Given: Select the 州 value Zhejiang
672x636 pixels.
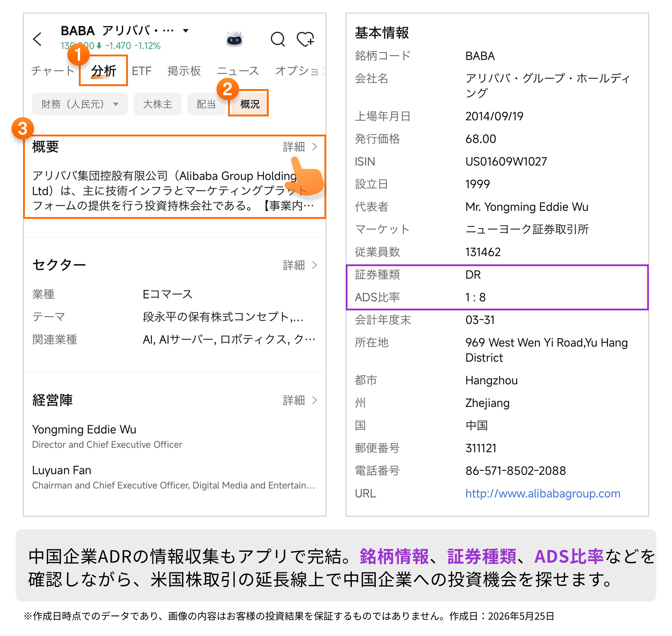Looking at the screenshot, I should click(x=488, y=403).
